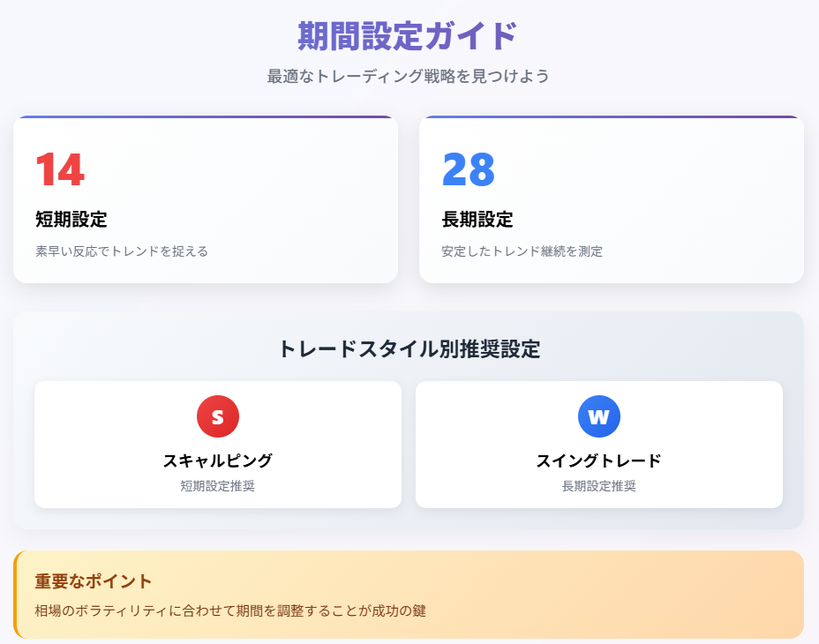Viewport: 819px width, 644px height.
Task: Click the volatility tip text in orange box
Action: point(230,610)
